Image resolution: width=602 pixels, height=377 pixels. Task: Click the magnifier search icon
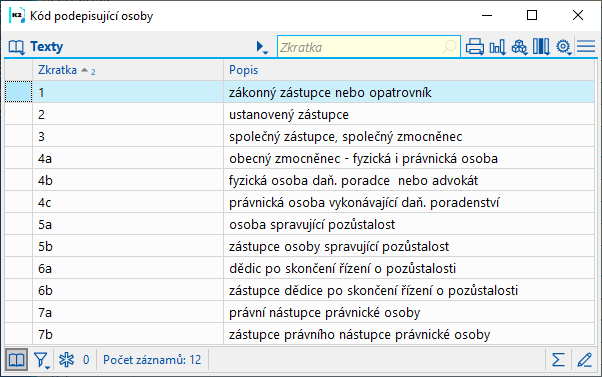pos(450,47)
